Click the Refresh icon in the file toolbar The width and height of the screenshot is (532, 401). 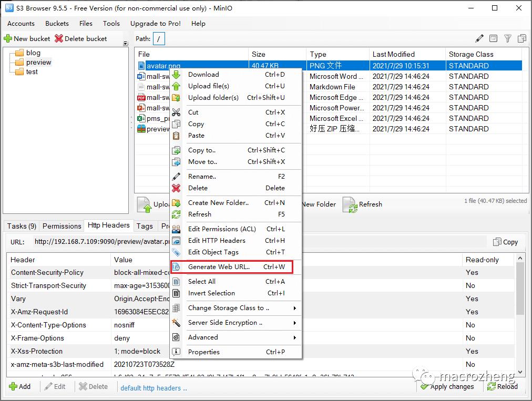point(350,204)
